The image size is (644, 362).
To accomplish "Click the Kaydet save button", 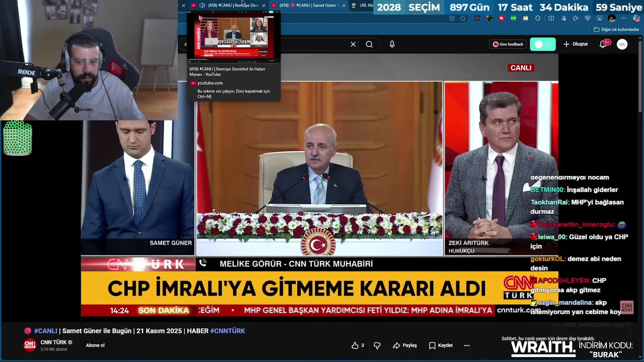I will 441,345.
